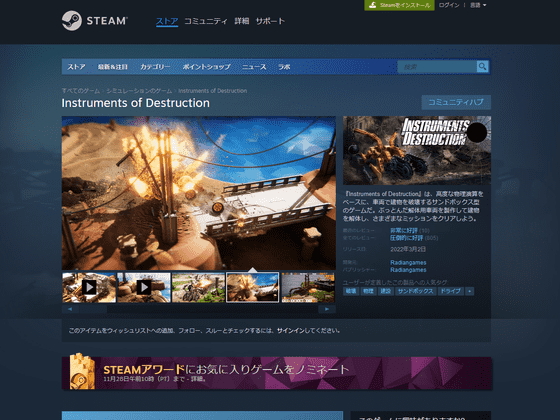Open the ポイントショップ link in nav bar
The width and height of the screenshot is (560, 420).
(x=206, y=67)
